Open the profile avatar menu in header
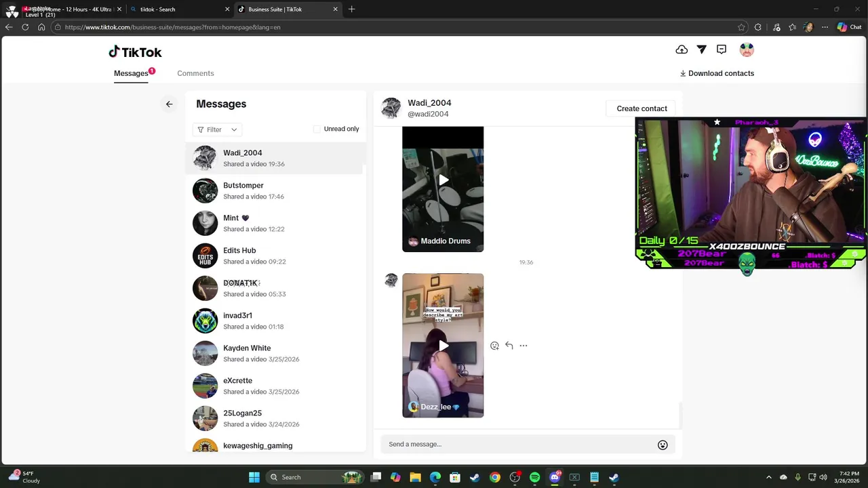 747,49
